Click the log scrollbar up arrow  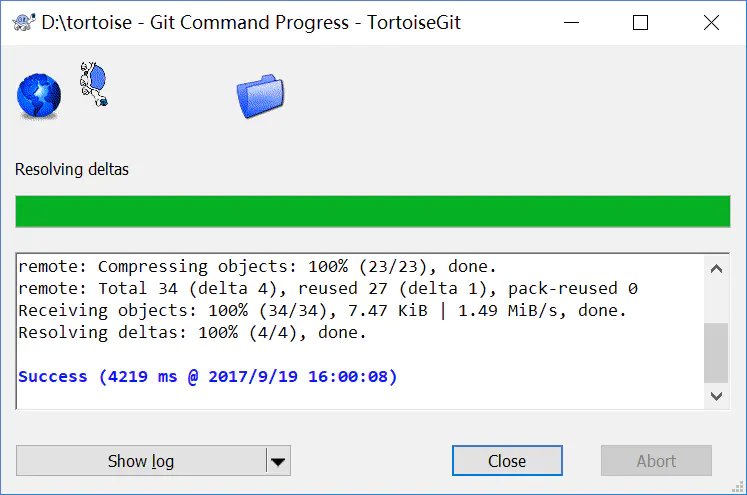[716, 269]
